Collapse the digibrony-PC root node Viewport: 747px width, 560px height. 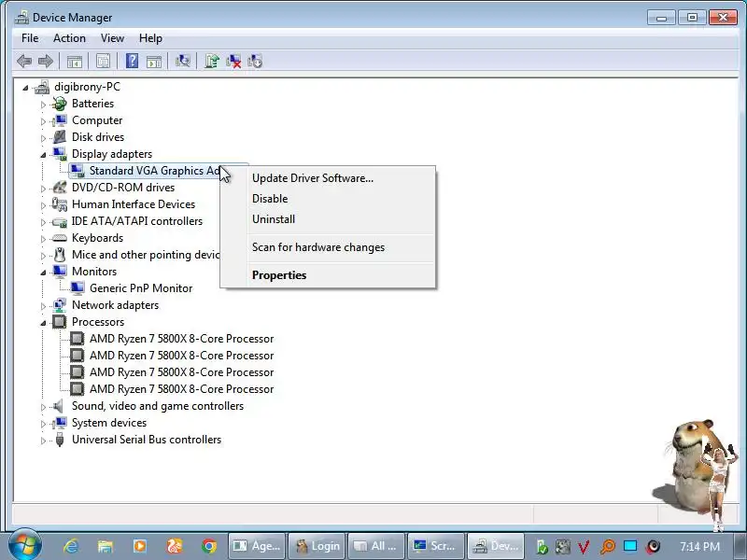pos(26,87)
